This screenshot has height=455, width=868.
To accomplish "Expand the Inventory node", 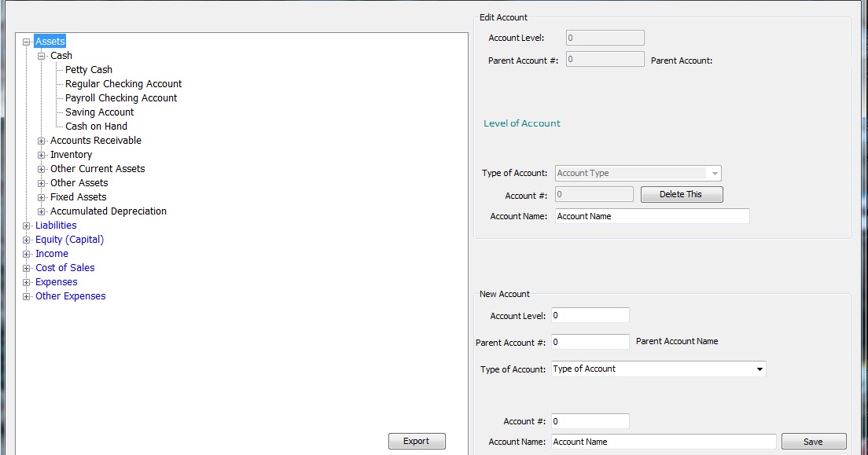I will coord(41,155).
